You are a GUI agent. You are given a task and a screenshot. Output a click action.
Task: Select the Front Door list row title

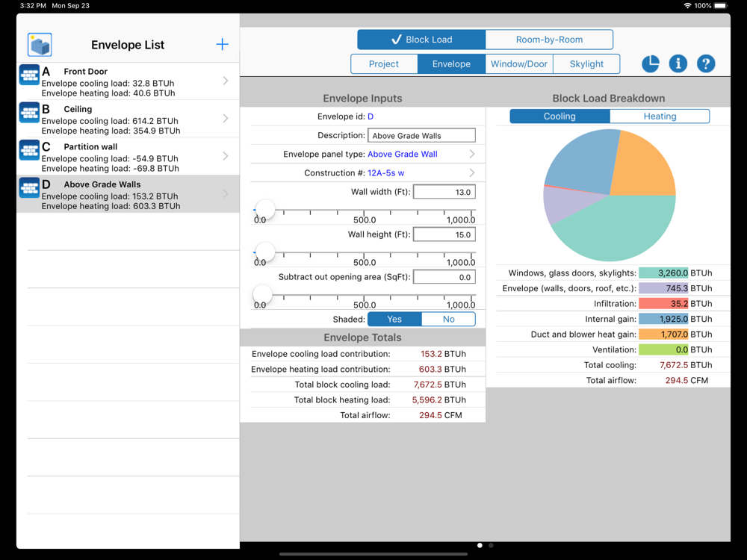click(x=86, y=72)
